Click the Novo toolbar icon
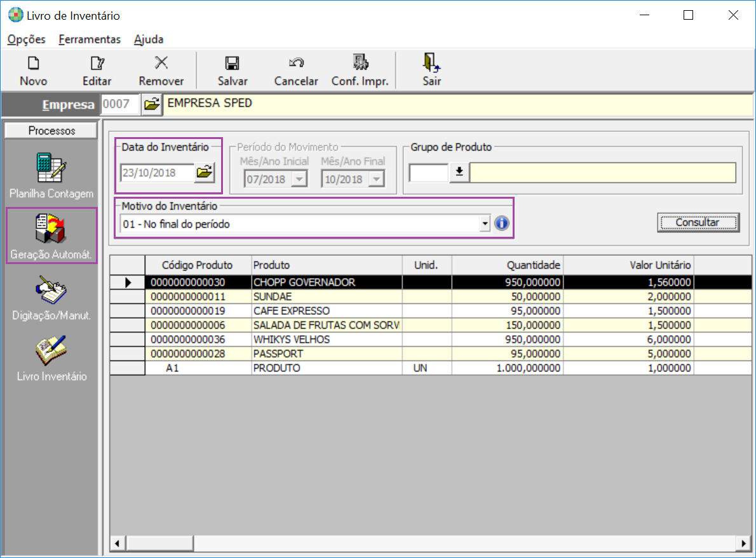The height and width of the screenshot is (558, 756). [x=33, y=63]
